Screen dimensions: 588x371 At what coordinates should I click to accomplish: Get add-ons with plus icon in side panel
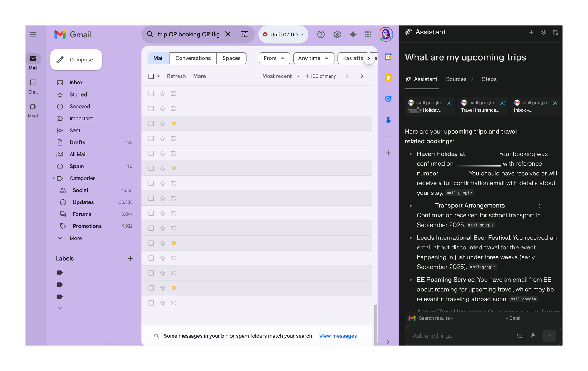(x=388, y=153)
